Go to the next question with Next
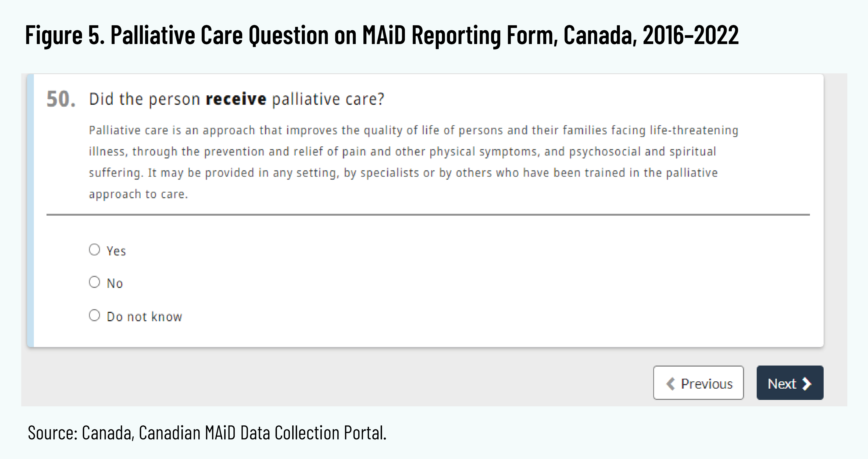The image size is (868, 459). tap(790, 383)
